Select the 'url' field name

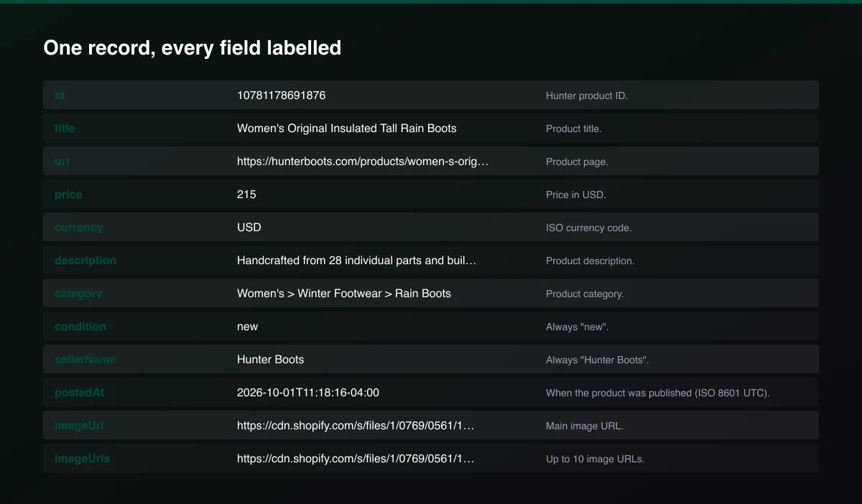[x=62, y=161]
